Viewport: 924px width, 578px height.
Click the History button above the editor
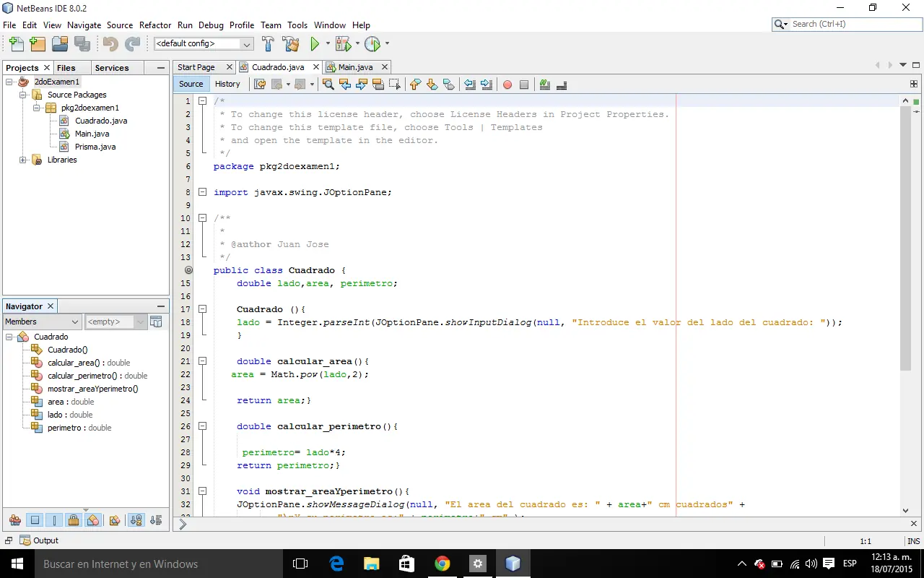coord(227,84)
